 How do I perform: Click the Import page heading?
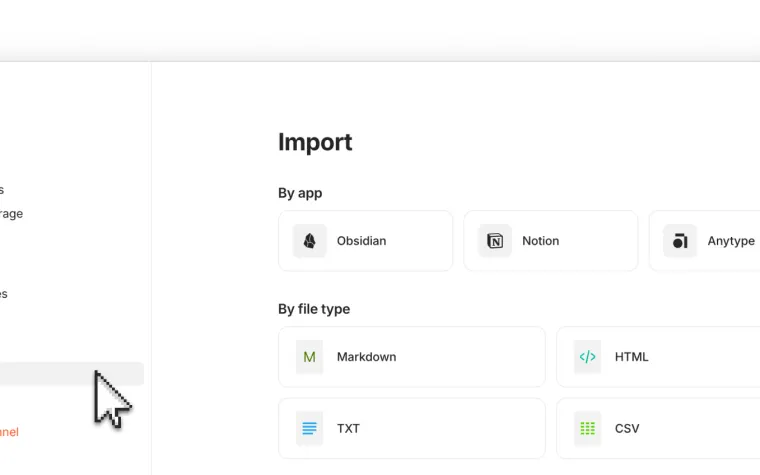315,142
